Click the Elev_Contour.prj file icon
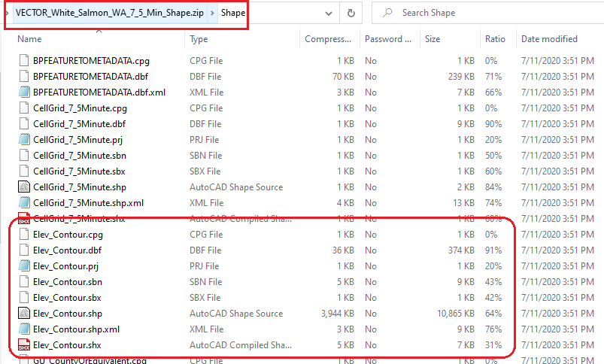Viewport: 604px width, 364px height. (x=24, y=265)
